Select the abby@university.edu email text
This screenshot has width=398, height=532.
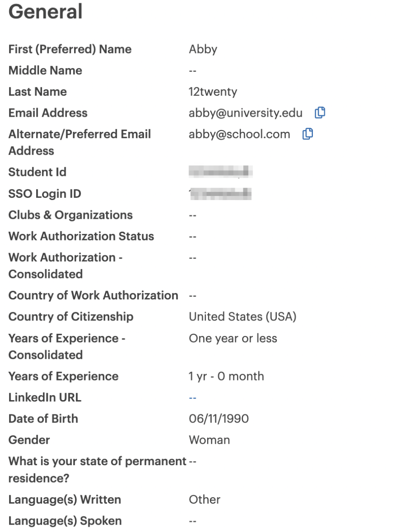pos(246,113)
